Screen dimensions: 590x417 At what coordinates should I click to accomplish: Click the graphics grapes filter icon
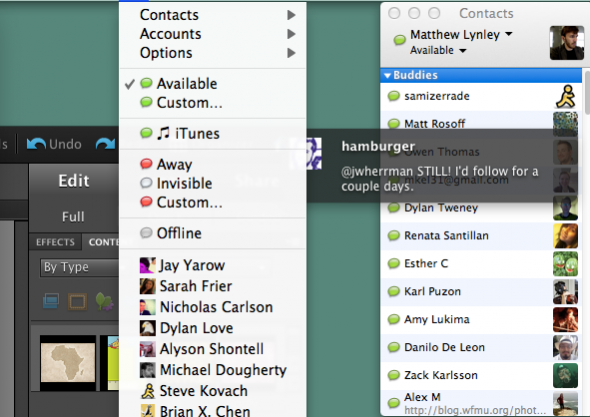[x=104, y=301]
